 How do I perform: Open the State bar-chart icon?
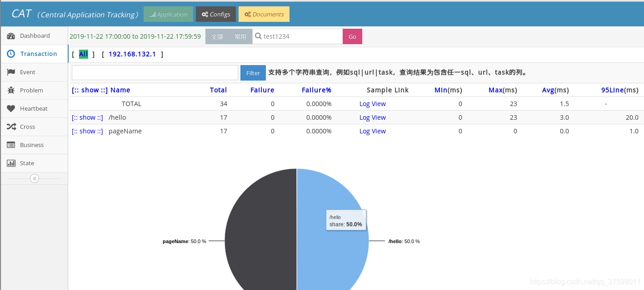pos(10,163)
